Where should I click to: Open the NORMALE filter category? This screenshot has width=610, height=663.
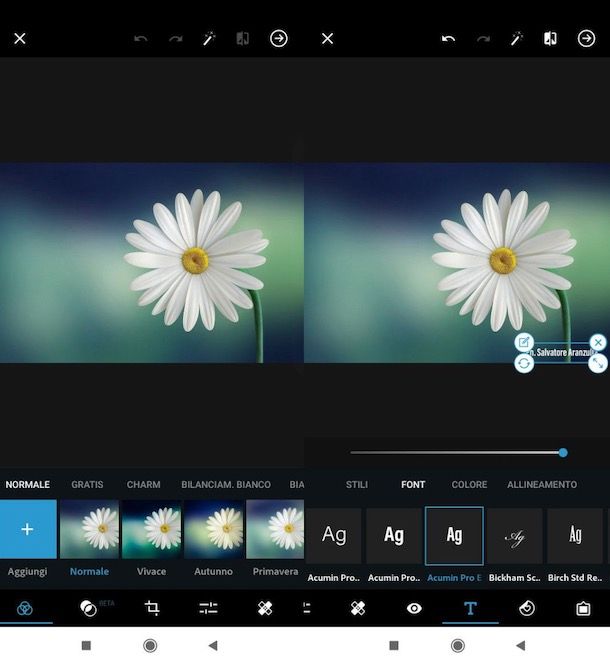tap(27, 485)
